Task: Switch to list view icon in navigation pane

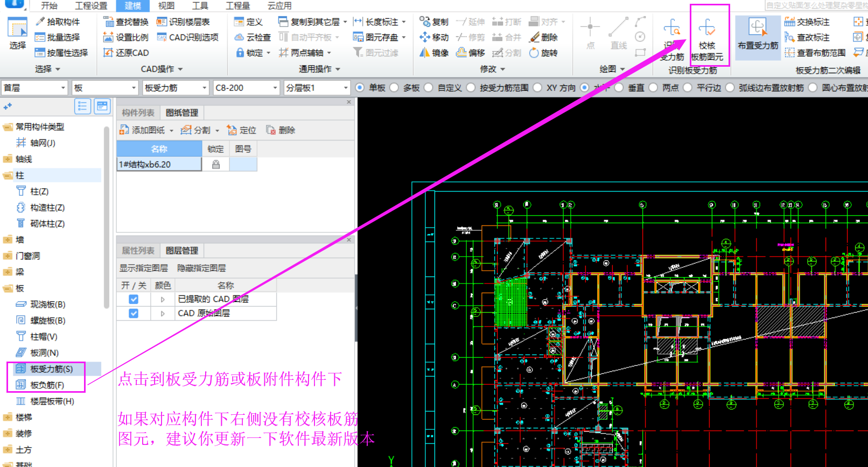Action: [x=82, y=106]
